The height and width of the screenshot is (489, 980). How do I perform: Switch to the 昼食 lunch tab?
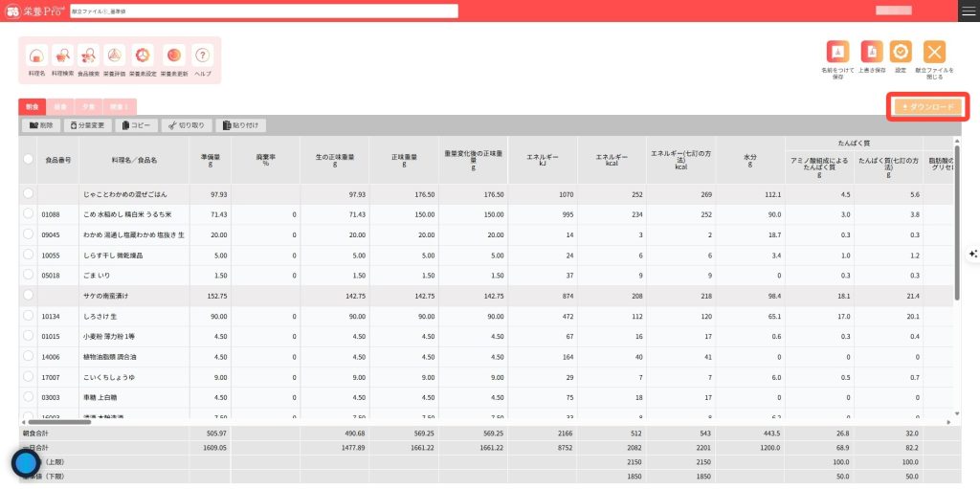[x=60, y=107]
